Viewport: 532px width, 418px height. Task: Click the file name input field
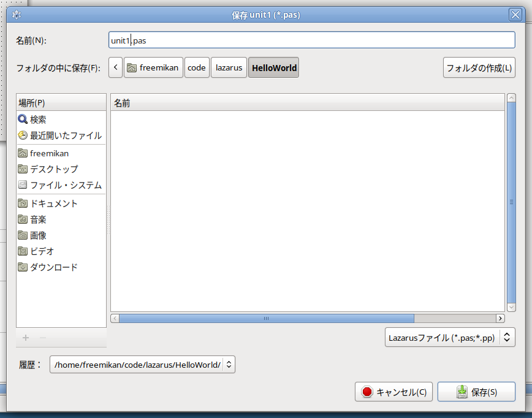(x=311, y=40)
